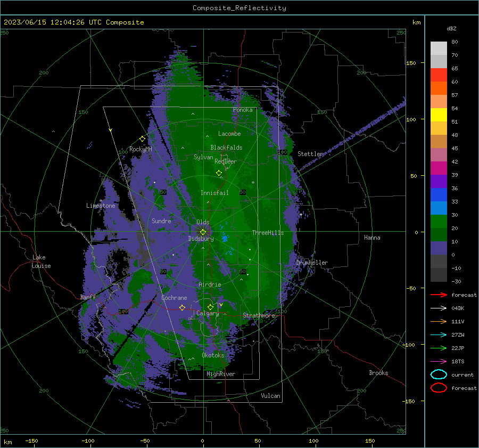Select the 33 dBZ blue color swatch
Image resolution: width=479 pixels, height=448 pixels.
pyautogui.click(x=439, y=194)
